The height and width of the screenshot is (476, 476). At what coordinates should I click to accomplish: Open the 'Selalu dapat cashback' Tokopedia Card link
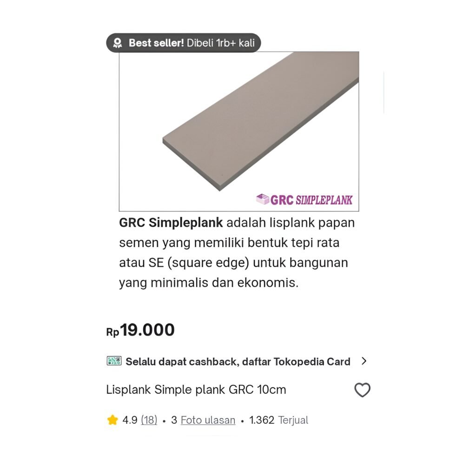[238, 362]
